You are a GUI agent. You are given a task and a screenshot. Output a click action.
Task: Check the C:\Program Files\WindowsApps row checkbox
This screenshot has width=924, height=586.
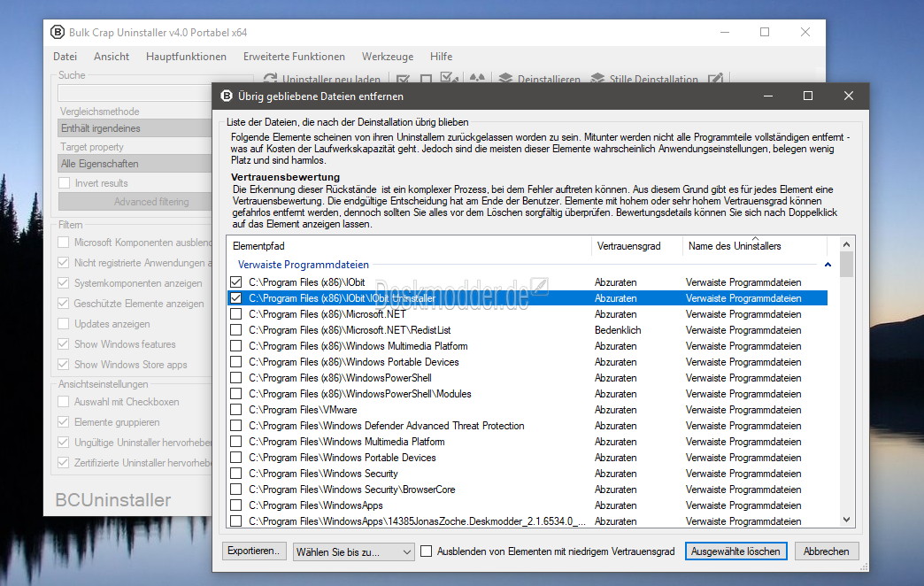point(235,505)
